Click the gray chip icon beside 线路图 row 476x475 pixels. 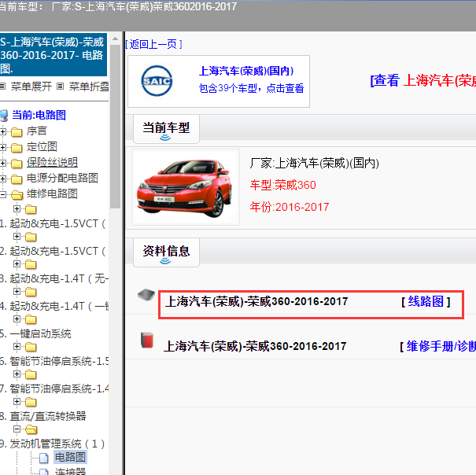point(146,294)
